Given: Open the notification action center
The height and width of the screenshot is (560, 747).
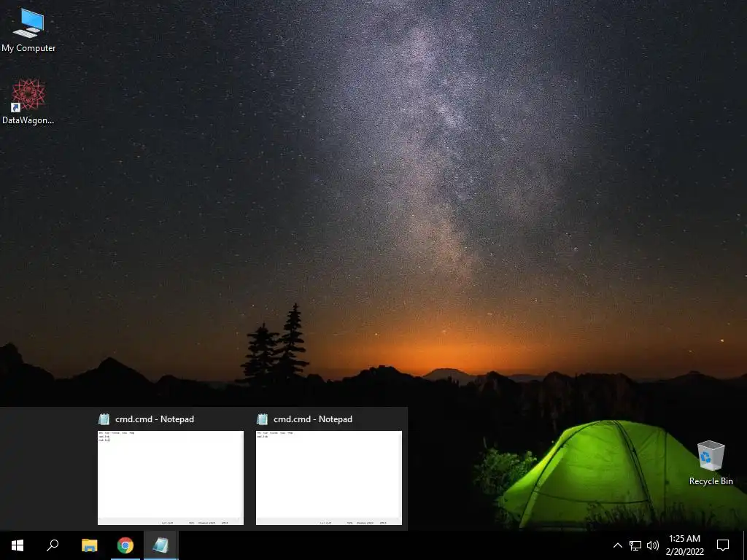Looking at the screenshot, I should pos(723,545).
